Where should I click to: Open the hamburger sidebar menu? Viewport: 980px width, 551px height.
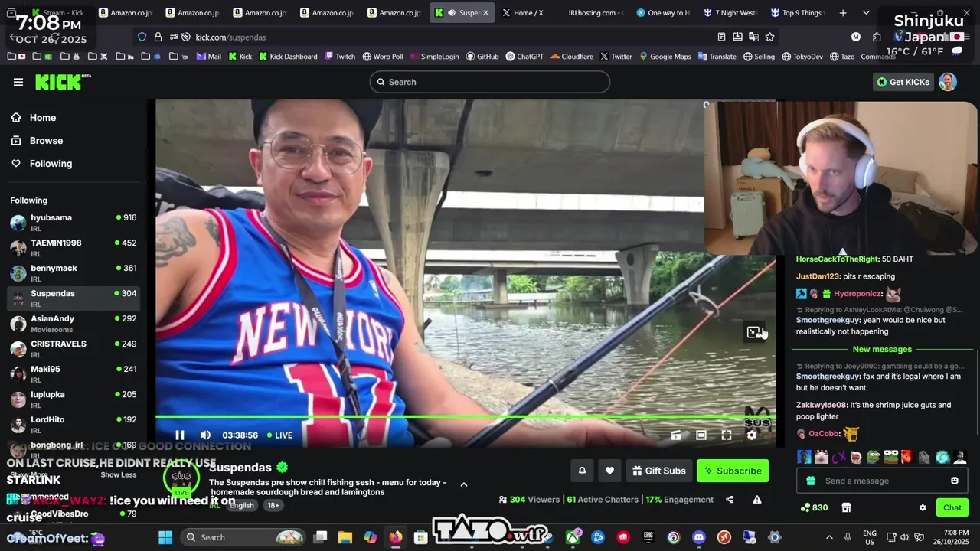(x=18, y=82)
